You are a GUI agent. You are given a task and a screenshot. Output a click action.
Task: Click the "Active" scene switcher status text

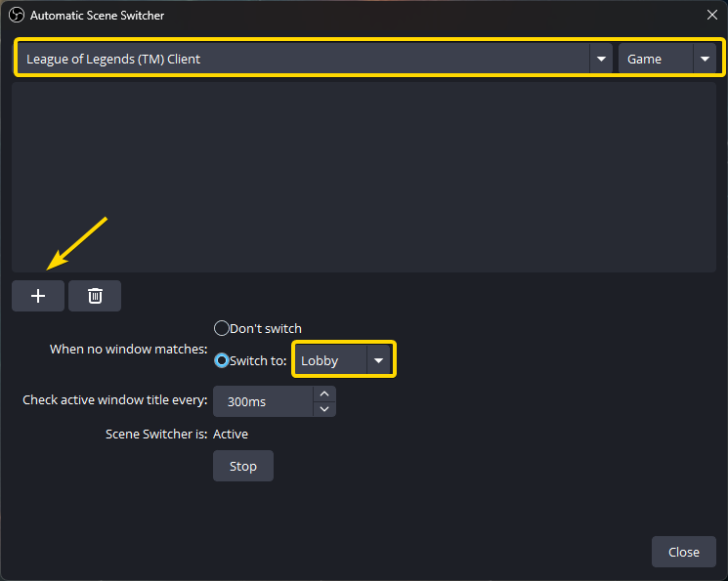tap(231, 434)
